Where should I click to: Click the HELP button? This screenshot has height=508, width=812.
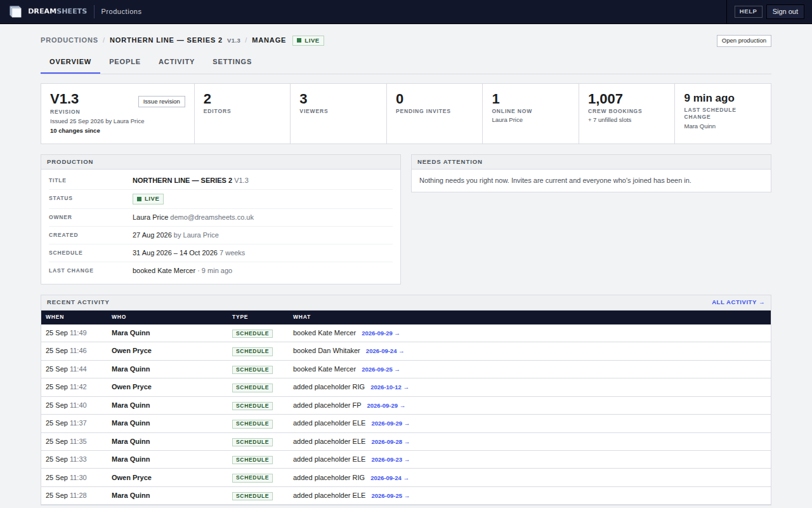(749, 11)
